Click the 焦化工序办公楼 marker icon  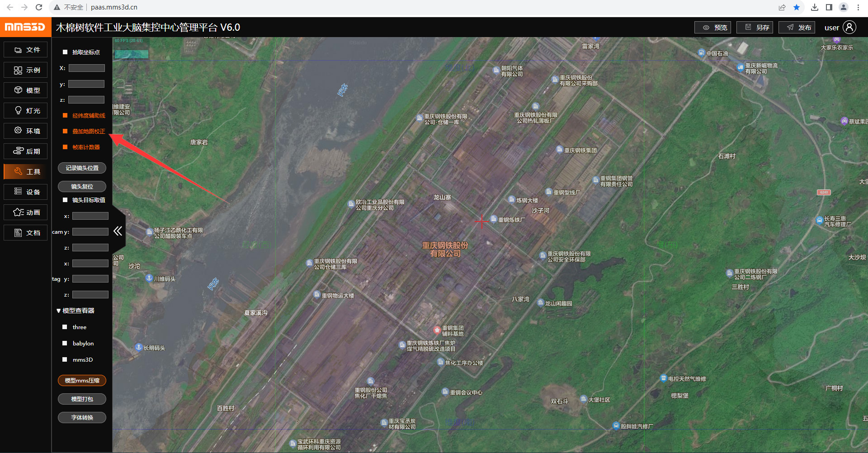click(440, 362)
